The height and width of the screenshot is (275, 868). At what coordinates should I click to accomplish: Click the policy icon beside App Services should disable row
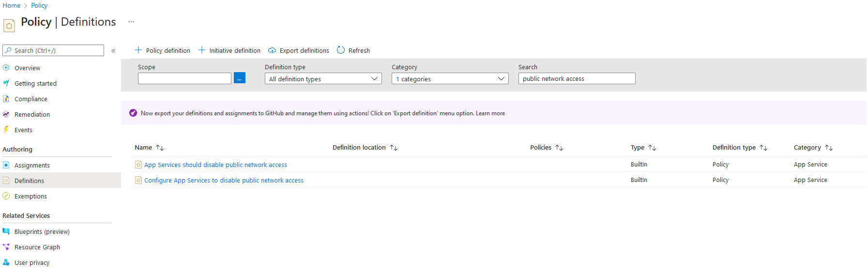tap(138, 165)
